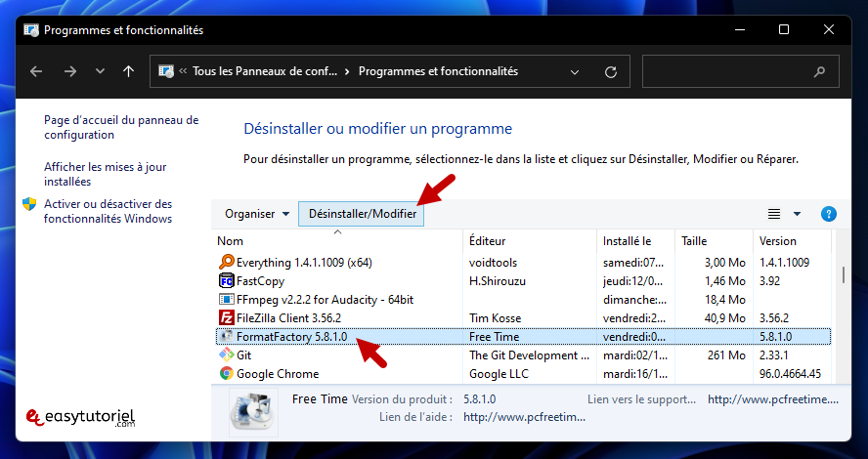Go back with the left arrow button
This screenshot has height=459, width=868.
click(x=36, y=71)
